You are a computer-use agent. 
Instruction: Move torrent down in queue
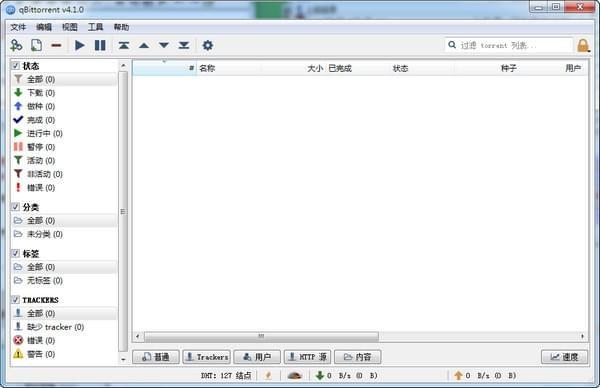pos(164,46)
